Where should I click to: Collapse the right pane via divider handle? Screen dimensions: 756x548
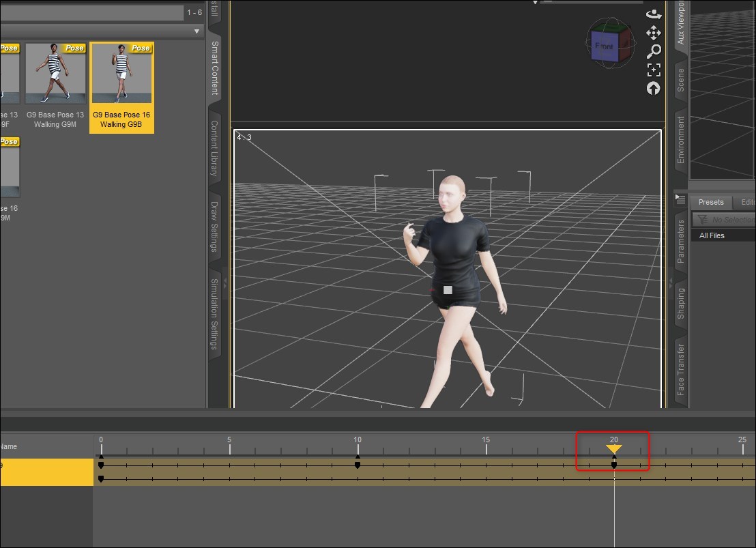pyautogui.click(x=671, y=284)
